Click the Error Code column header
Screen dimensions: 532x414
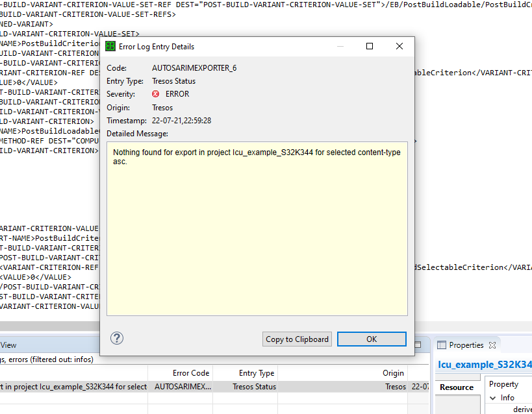click(x=193, y=372)
